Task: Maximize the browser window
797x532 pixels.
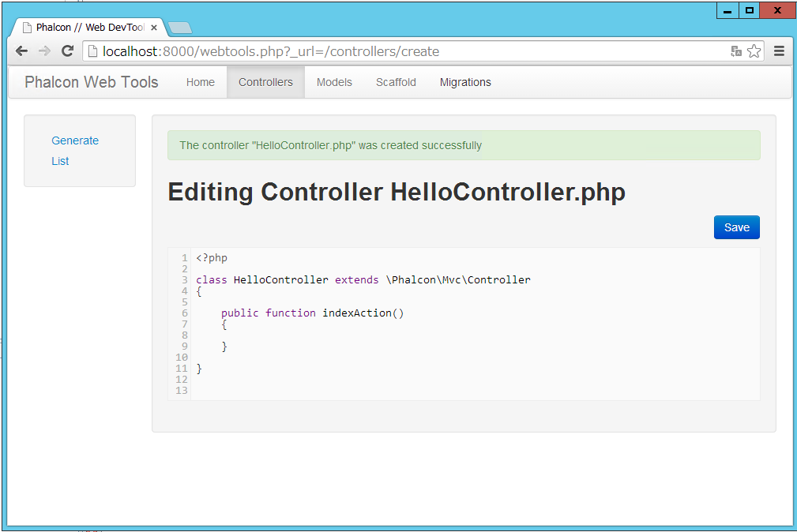Action: tap(750, 10)
